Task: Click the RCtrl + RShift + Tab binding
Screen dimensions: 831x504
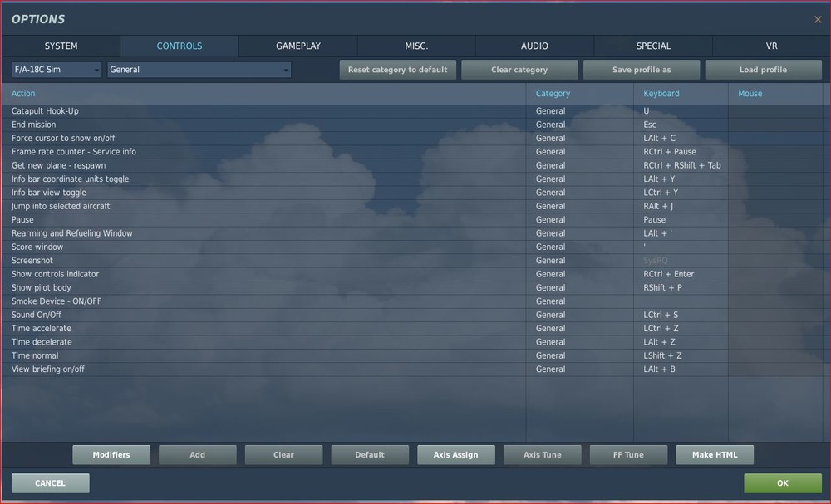Action: (x=681, y=166)
